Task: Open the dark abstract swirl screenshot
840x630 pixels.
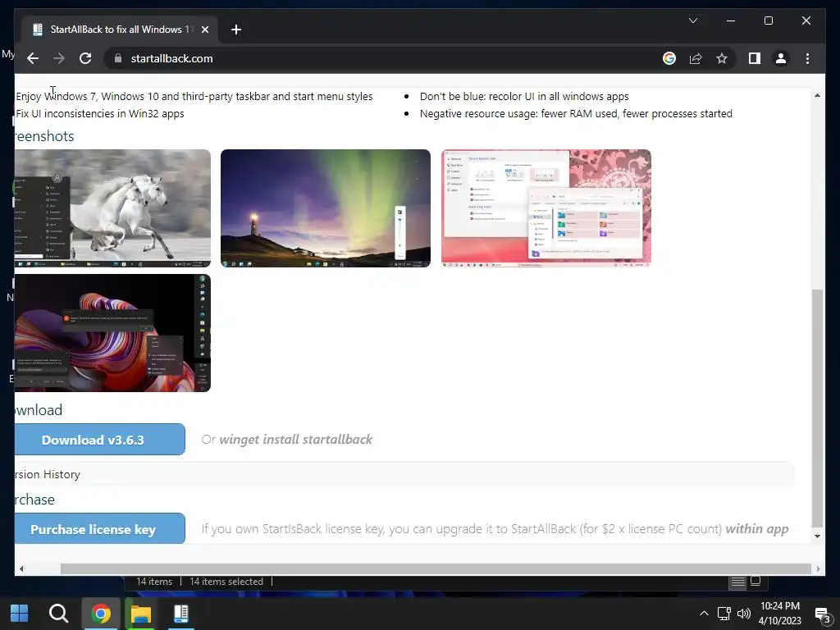Action: (x=112, y=333)
